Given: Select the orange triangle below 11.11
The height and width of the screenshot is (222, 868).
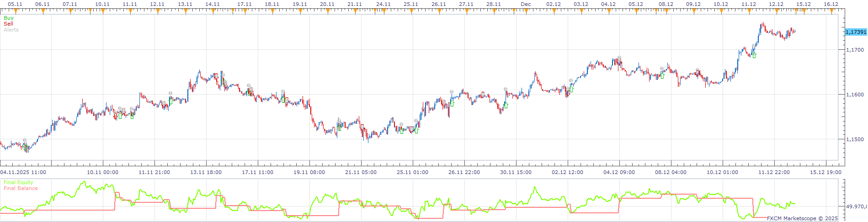Looking at the screenshot, I should (x=130, y=11).
